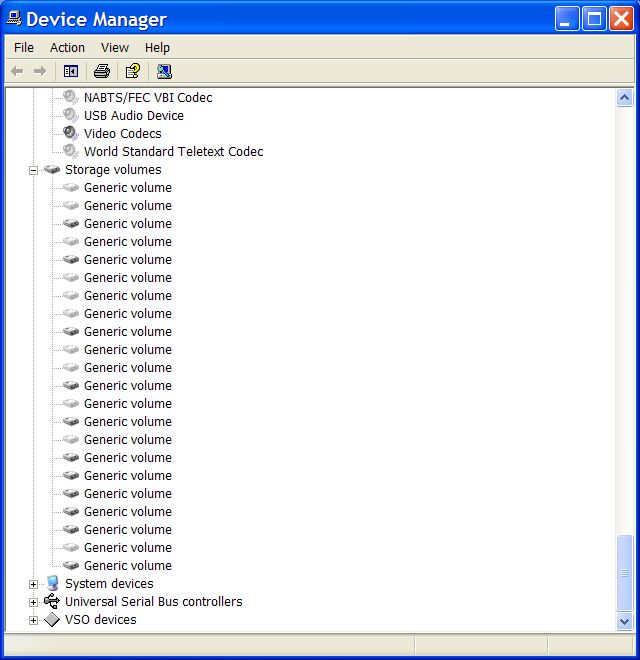Click the Back arrow toolbar button
The height and width of the screenshot is (660, 640).
(x=17, y=71)
